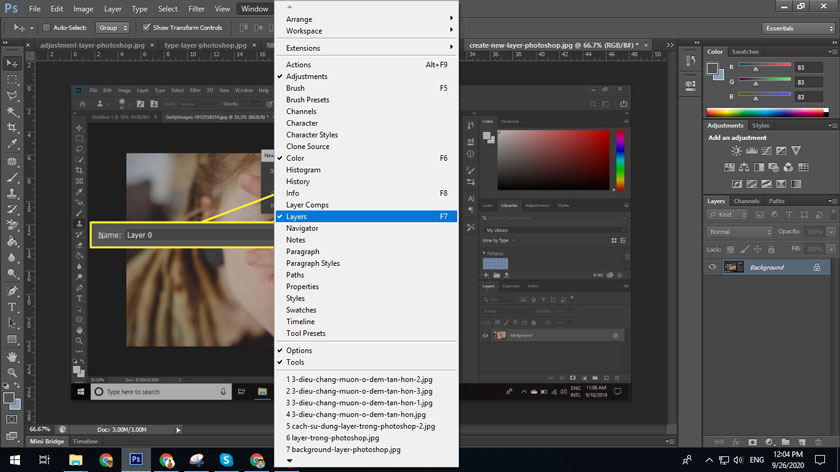Select the Eraser tool

12,226
